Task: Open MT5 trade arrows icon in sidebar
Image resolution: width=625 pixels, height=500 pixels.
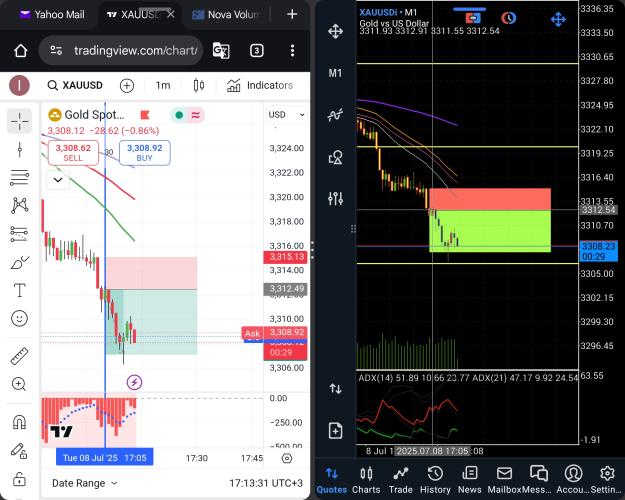Action: [335, 389]
